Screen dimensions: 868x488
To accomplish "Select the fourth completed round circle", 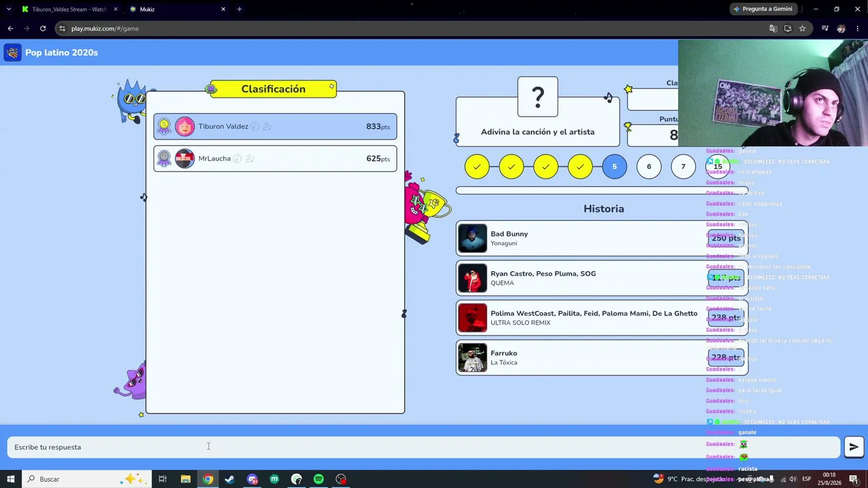I will click(x=580, y=167).
